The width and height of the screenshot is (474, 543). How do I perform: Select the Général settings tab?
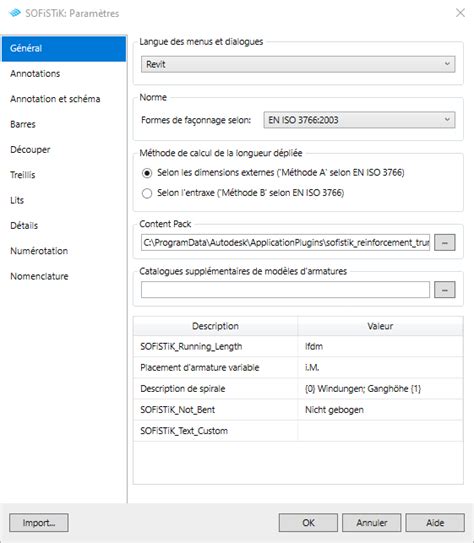click(64, 48)
